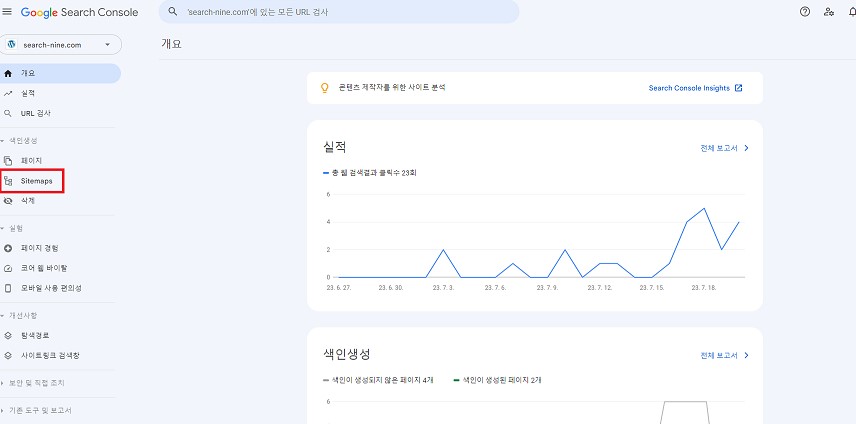
Task: Click the layers icon next to 탐색경로
Action: point(8,336)
